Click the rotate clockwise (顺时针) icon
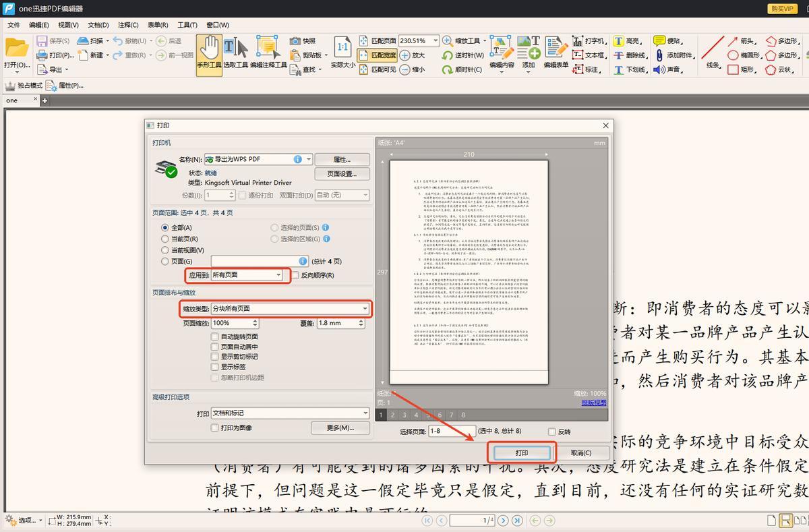The height and width of the screenshot is (532, 809). [447, 69]
